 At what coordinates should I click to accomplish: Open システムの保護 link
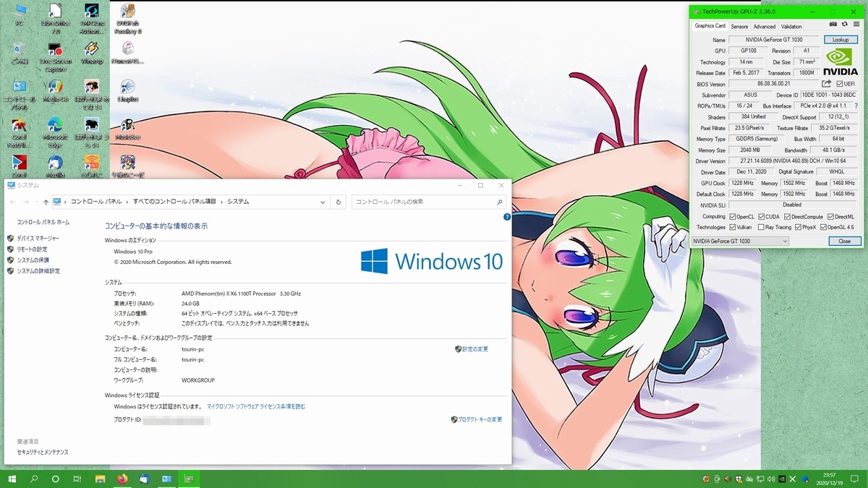point(33,260)
